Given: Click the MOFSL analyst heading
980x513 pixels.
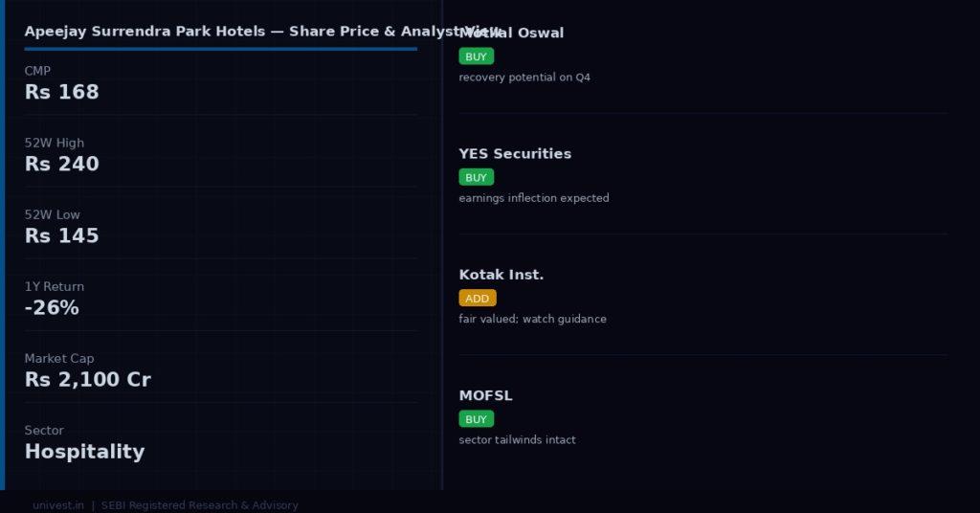Looking at the screenshot, I should [485, 395].
